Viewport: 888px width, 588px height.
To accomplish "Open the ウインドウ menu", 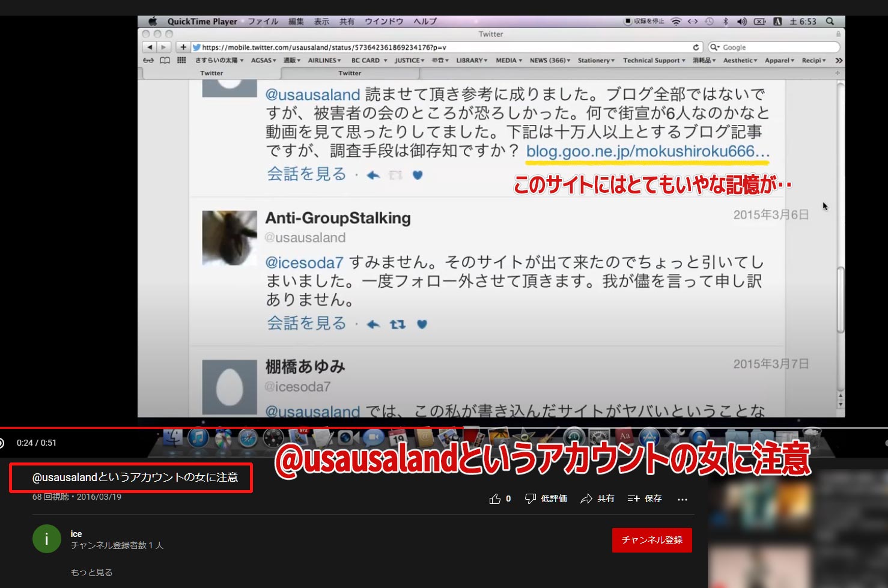I will click(384, 21).
